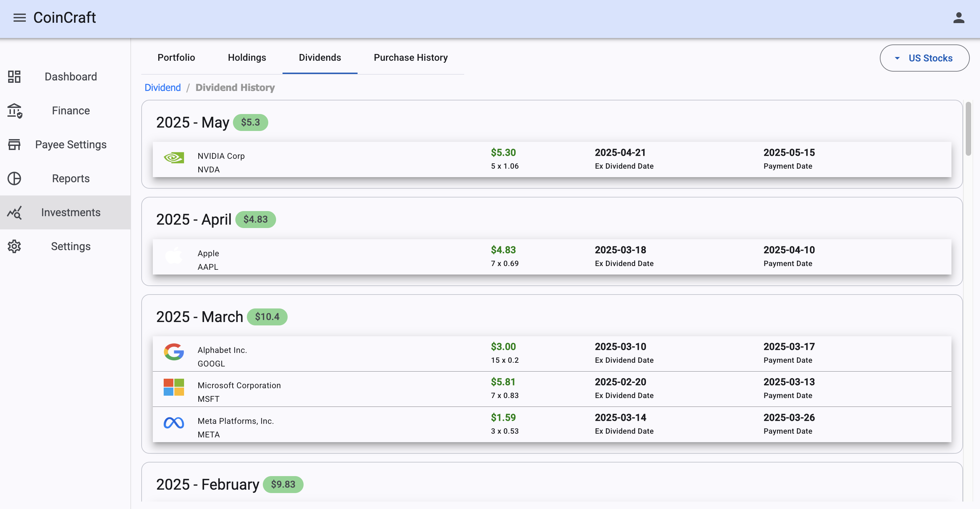Click the CoinCraft app title
Viewport: 980px width, 509px height.
point(65,18)
